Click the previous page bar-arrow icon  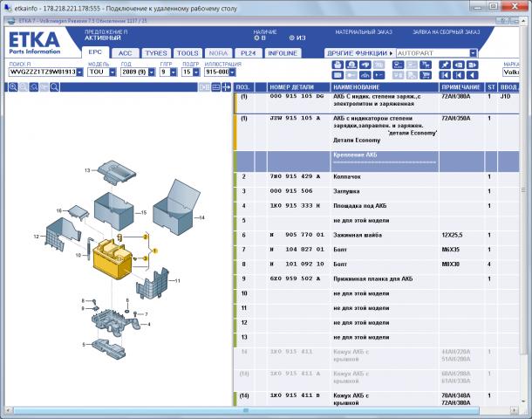pos(459,75)
